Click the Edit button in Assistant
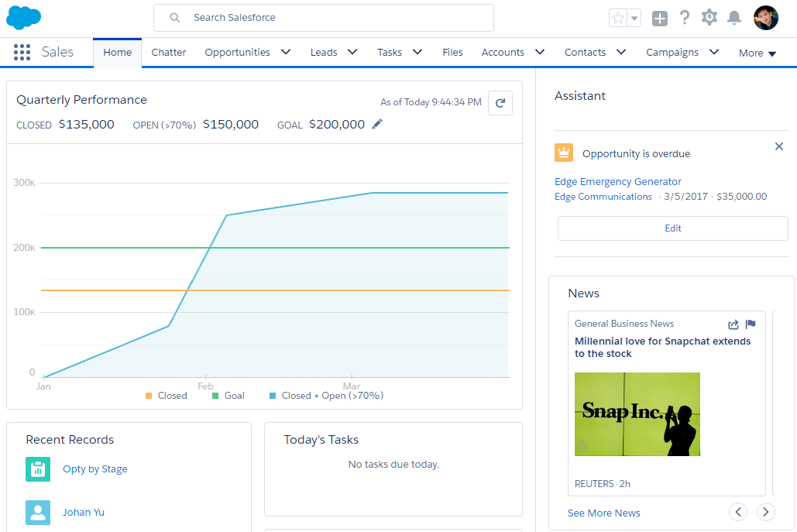The image size is (797, 532). click(x=672, y=228)
